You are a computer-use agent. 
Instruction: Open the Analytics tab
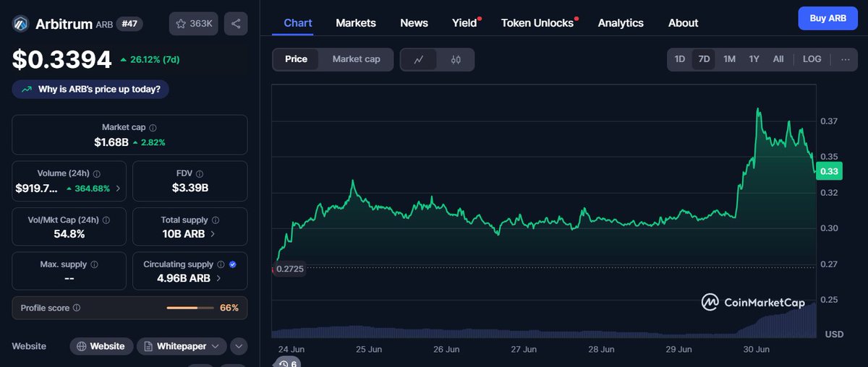621,22
